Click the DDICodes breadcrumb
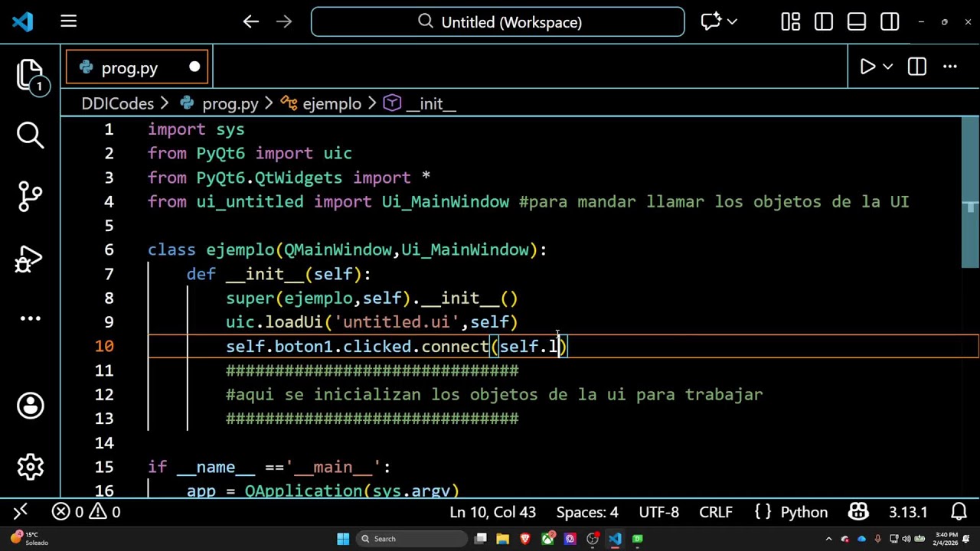This screenshot has width=980, height=551. (118, 103)
